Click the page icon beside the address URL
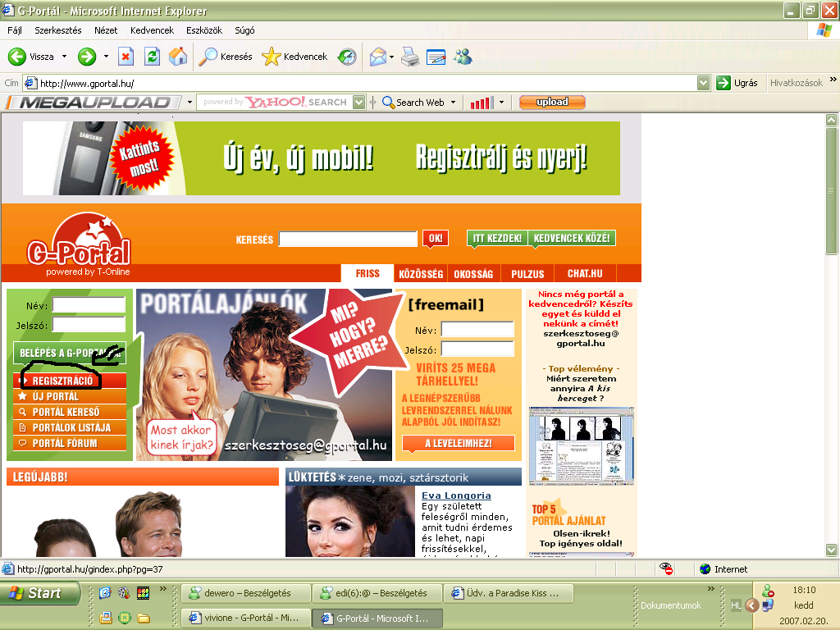 pyautogui.click(x=30, y=83)
